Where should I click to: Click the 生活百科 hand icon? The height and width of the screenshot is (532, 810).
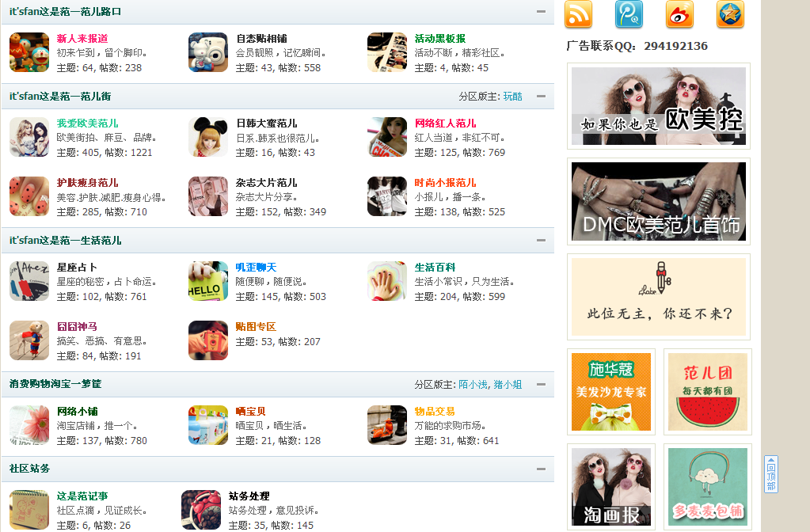click(x=387, y=281)
